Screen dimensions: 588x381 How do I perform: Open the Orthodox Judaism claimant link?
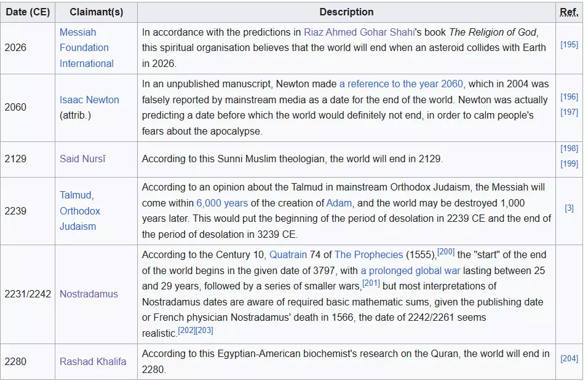pyautogui.click(x=80, y=219)
